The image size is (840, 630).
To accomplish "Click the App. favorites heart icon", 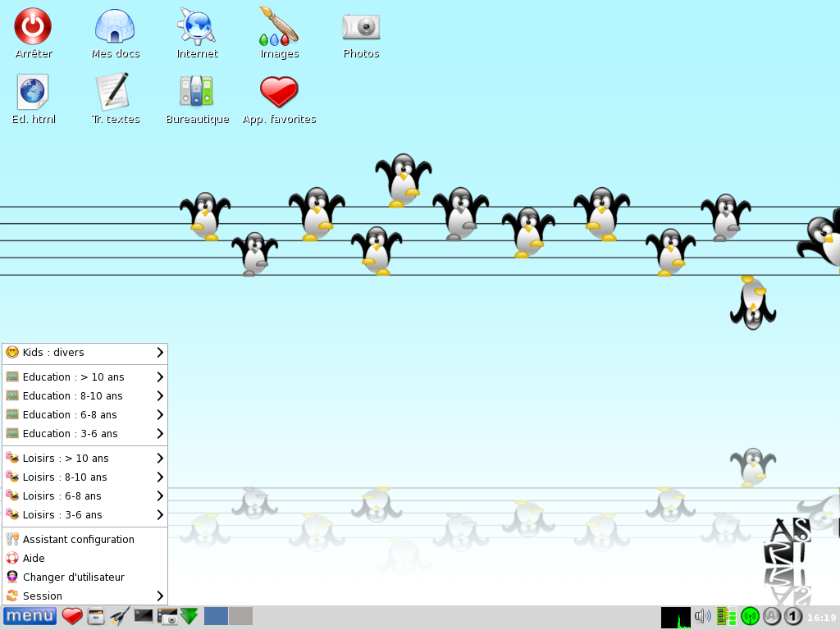I will (279, 92).
